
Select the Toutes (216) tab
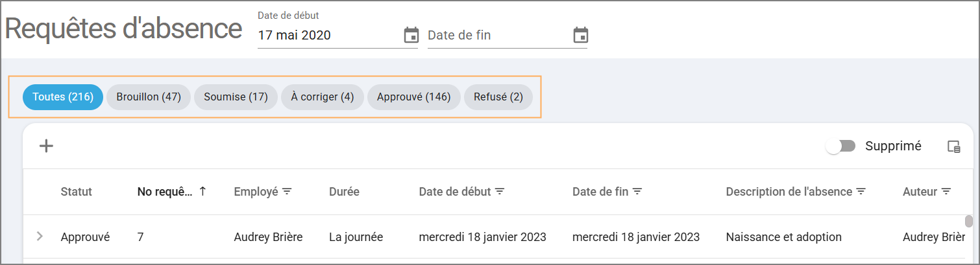[x=63, y=97]
